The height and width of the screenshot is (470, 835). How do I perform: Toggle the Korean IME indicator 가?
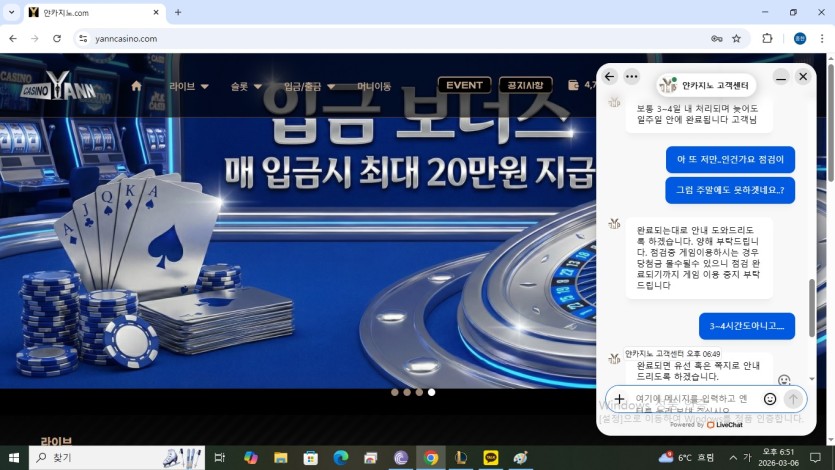(x=747, y=458)
